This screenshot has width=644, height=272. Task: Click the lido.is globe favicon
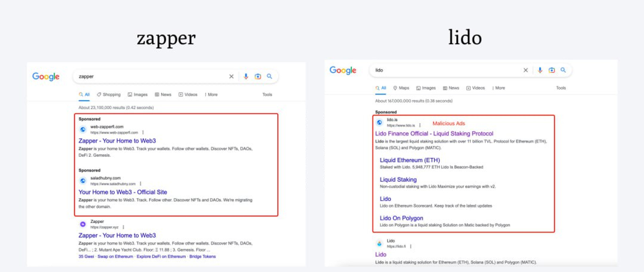click(x=380, y=122)
